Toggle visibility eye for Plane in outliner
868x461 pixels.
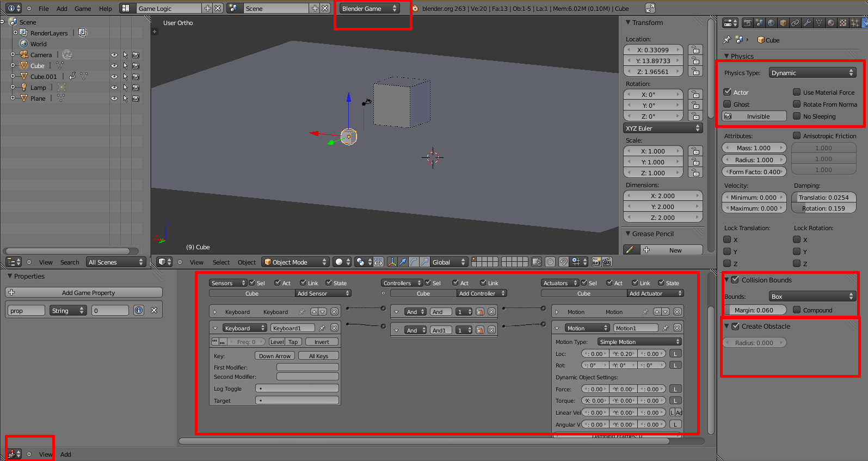114,99
